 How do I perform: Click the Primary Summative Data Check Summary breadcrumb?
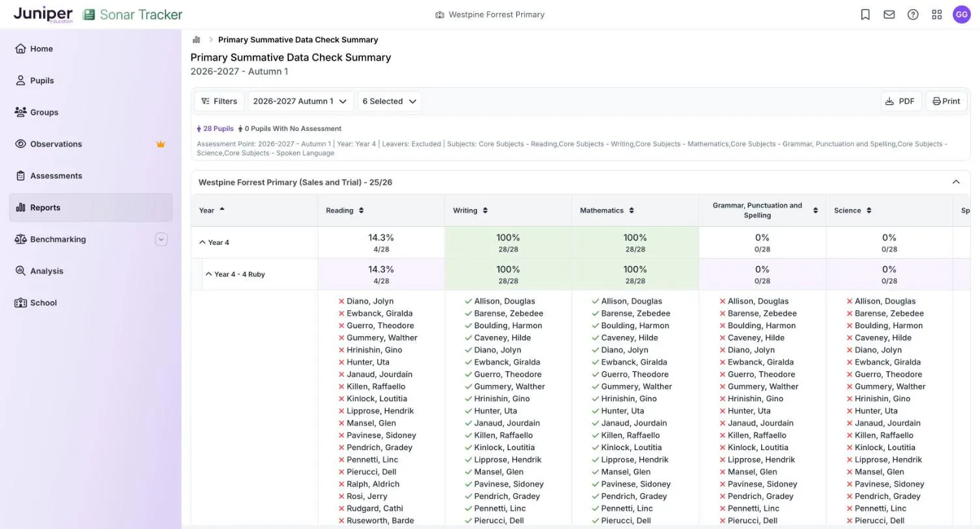point(298,40)
